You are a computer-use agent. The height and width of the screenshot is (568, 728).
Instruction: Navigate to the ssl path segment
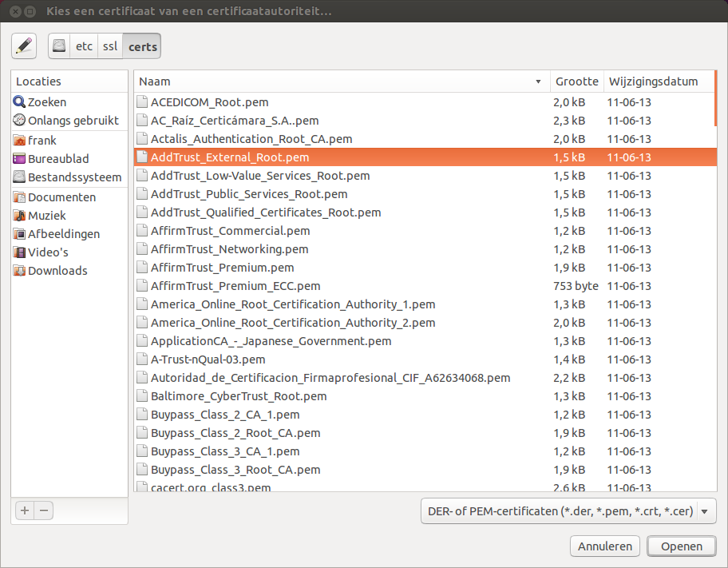[110, 46]
